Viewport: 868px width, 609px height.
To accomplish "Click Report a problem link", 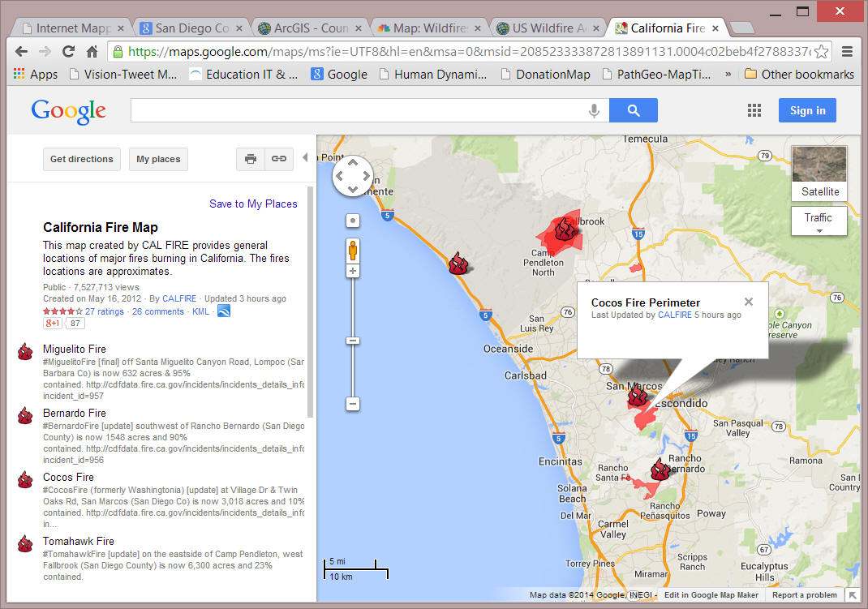I will pyautogui.click(x=805, y=595).
